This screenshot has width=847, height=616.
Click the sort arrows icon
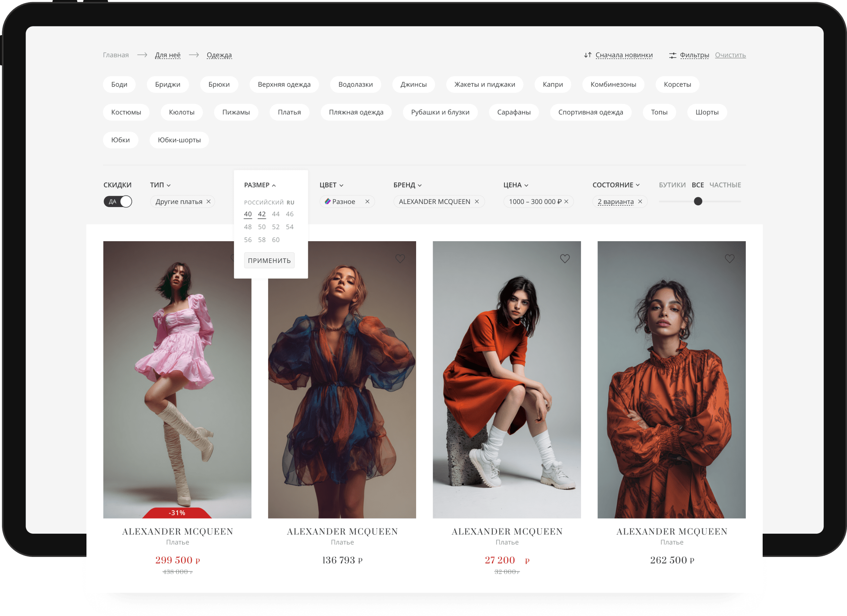[x=587, y=55]
